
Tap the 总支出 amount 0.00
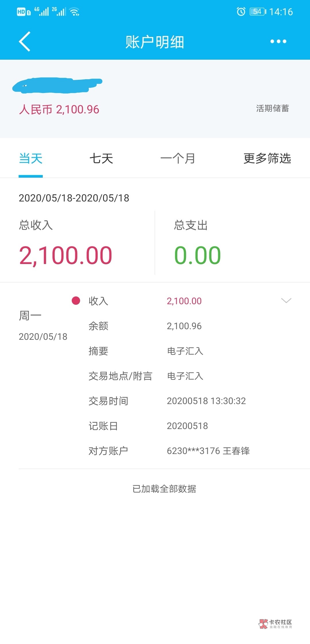pos(197,255)
